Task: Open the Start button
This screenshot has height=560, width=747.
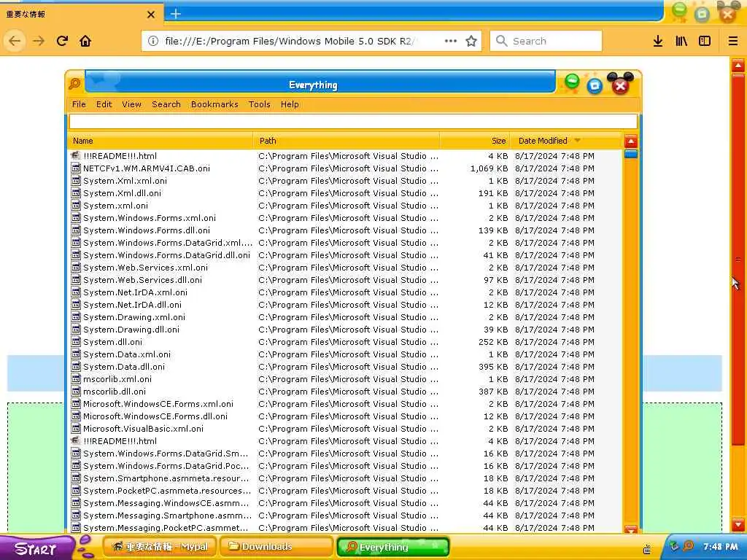Action: [x=36, y=548]
